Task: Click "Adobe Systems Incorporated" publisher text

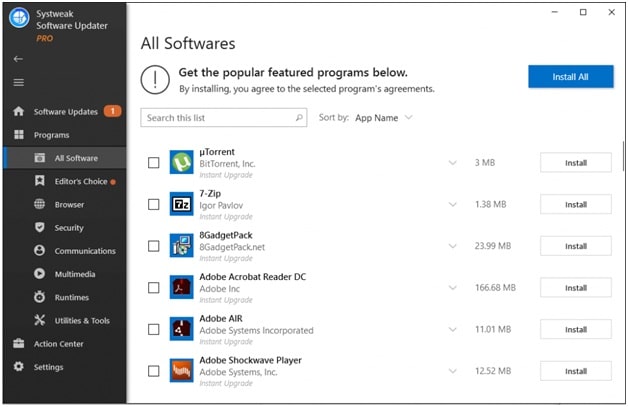Action: [x=256, y=330]
